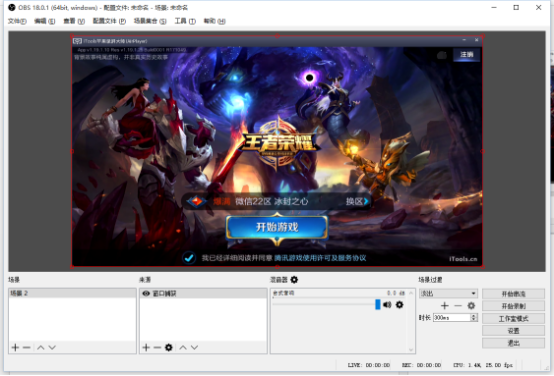
Task: Click the 工作室模式 button
Action: click(513, 318)
